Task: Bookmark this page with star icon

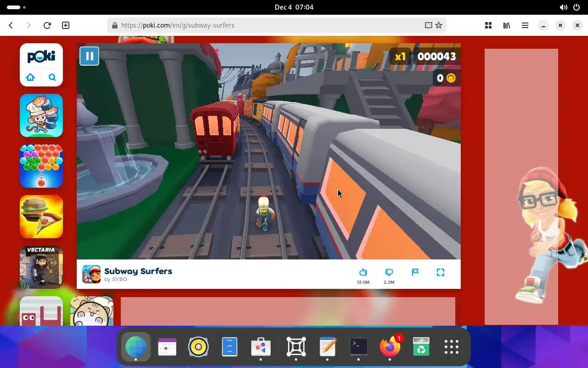Action: 439,25
